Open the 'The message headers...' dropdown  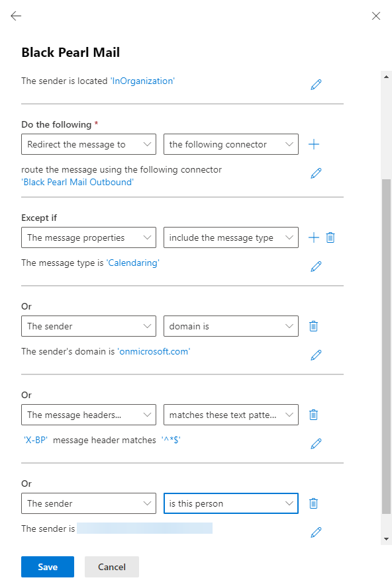[89, 415]
